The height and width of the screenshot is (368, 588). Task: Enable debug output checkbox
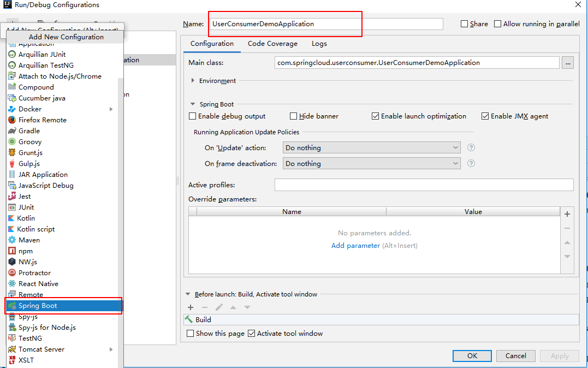(192, 116)
